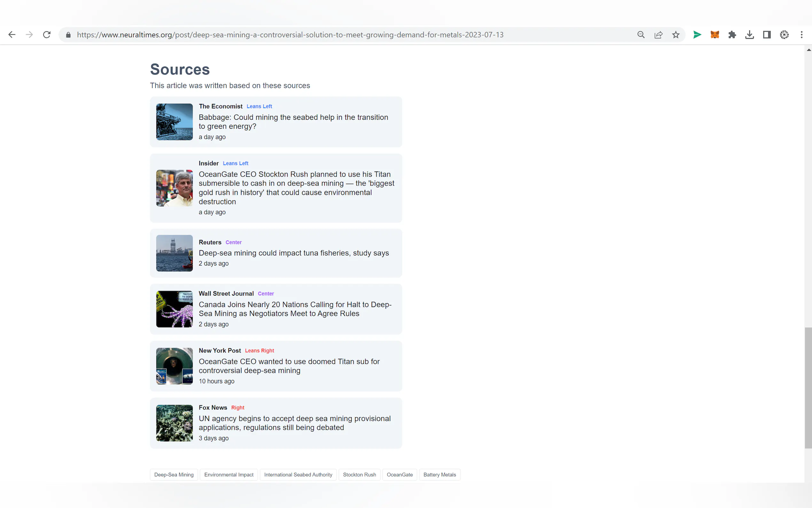Open the MetaMask fox extension

pos(714,35)
